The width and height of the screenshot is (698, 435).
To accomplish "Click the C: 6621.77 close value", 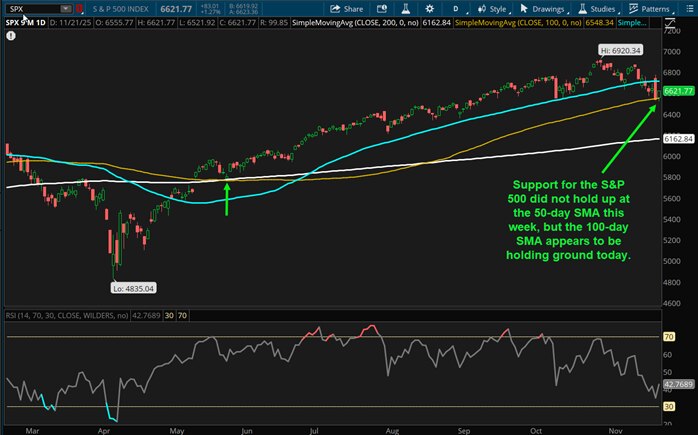I will pyautogui.click(x=239, y=22).
